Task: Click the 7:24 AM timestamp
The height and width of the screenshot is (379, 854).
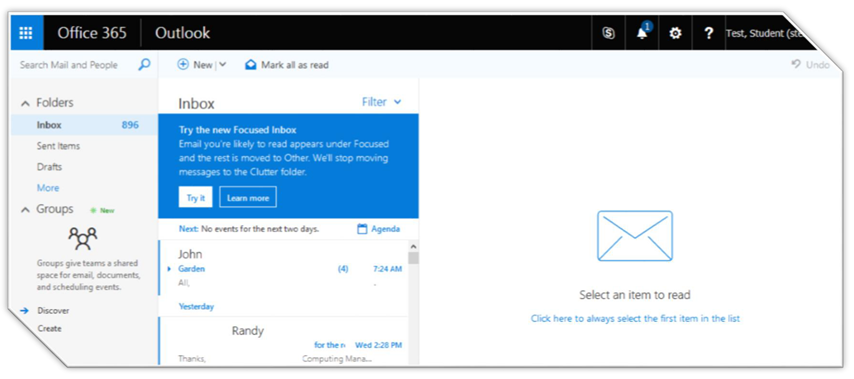Action: click(x=388, y=269)
